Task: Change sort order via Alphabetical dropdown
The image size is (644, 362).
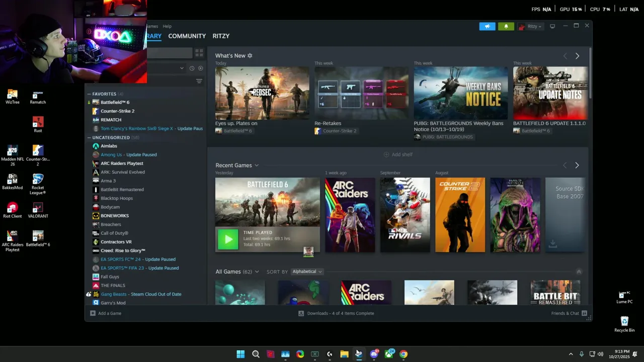Action: [307, 271]
